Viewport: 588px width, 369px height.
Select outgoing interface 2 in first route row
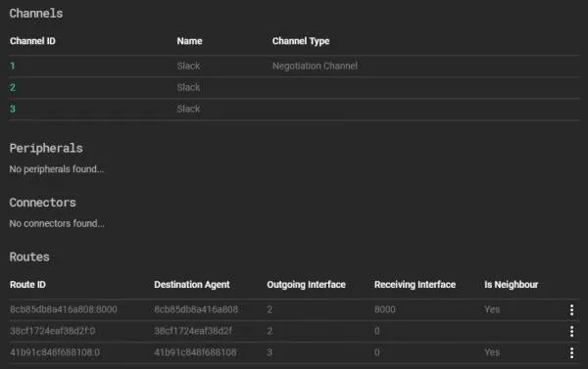pos(269,309)
